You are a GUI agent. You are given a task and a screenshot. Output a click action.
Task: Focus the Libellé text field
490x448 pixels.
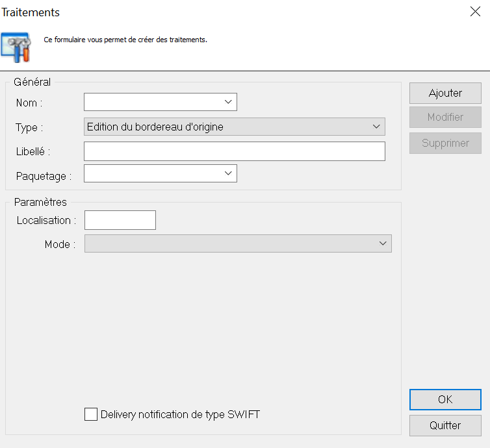tap(234, 151)
